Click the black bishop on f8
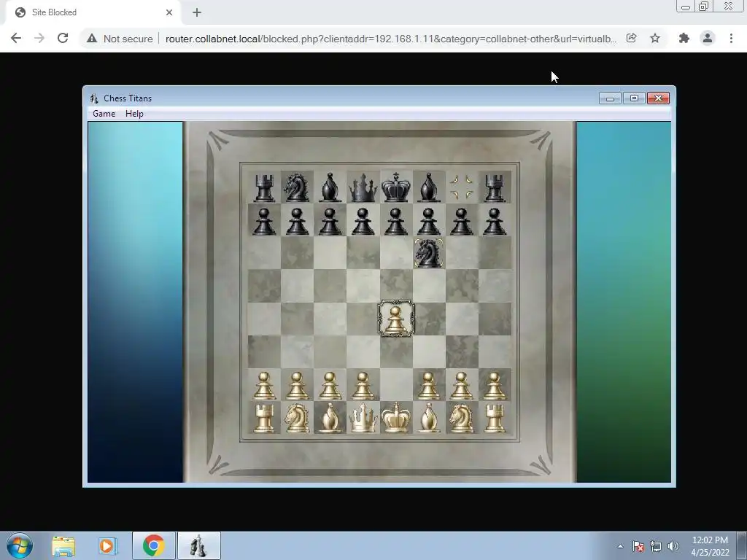Image resolution: width=747 pixels, height=560 pixels. click(429, 187)
